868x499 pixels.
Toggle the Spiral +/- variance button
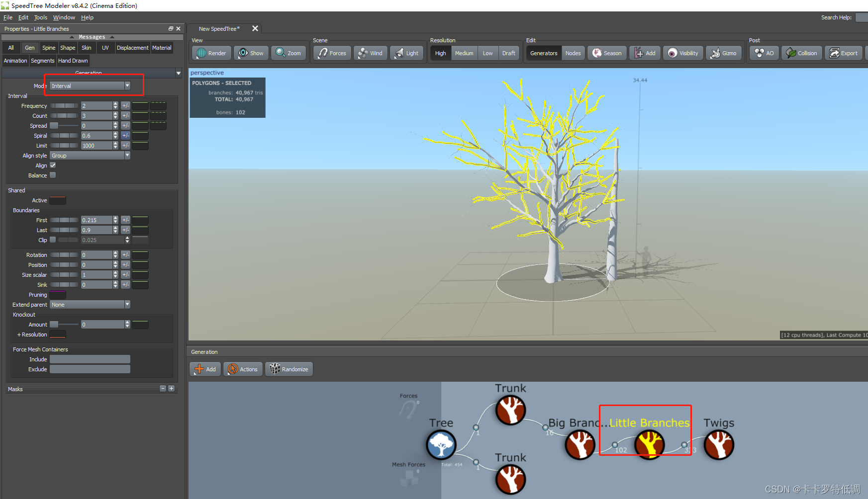pos(125,135)
